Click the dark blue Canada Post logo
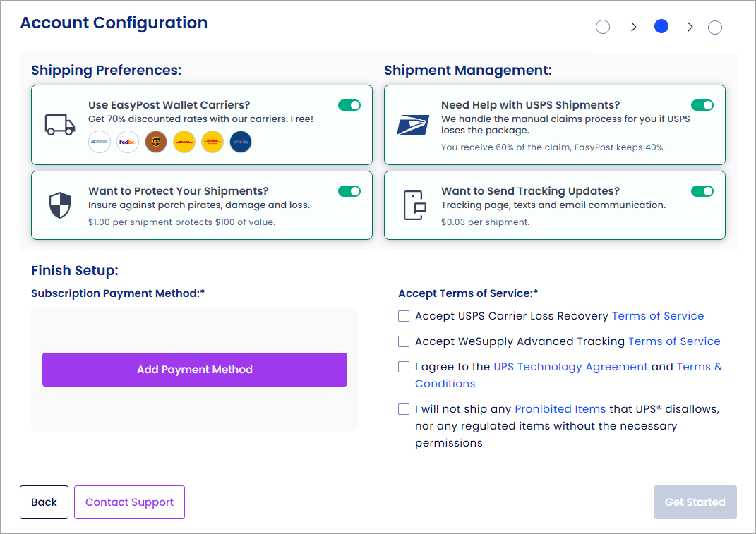 tap(241, 142)
